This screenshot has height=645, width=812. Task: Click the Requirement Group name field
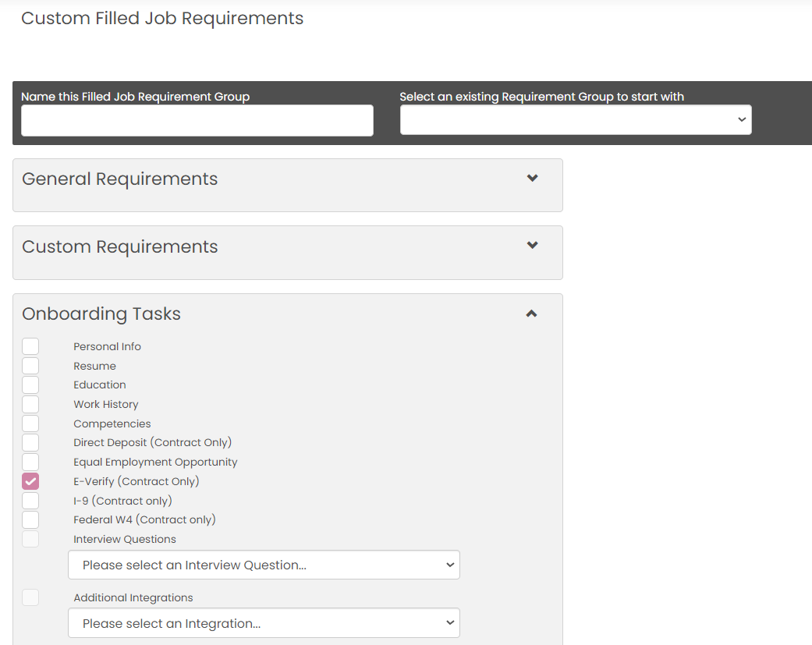tap(197, 120)
